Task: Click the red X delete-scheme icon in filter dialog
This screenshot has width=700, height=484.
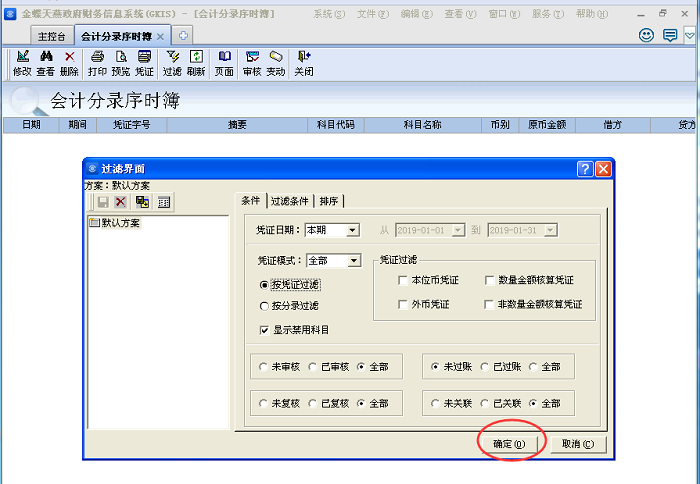Action: pyautogui.click(x=120, y=202)
